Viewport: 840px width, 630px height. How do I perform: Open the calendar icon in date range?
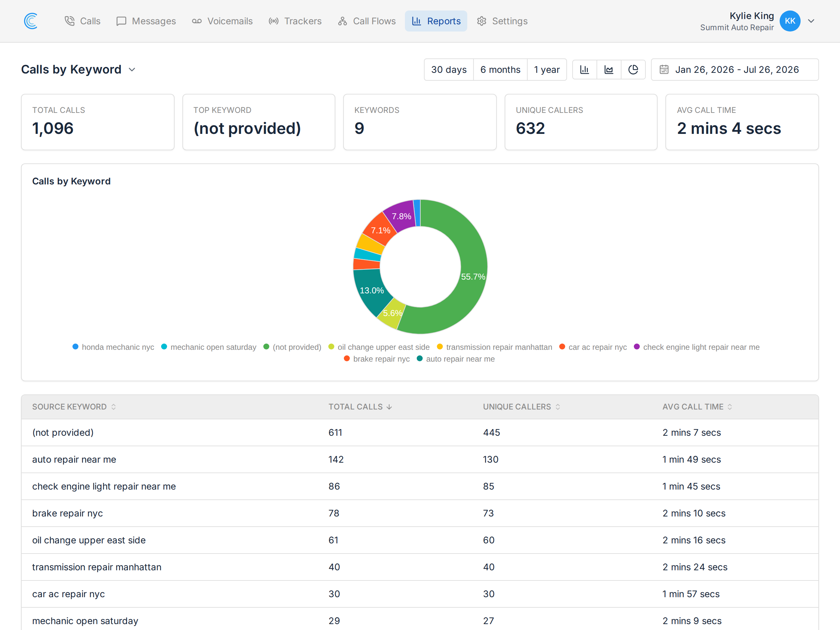664,70
